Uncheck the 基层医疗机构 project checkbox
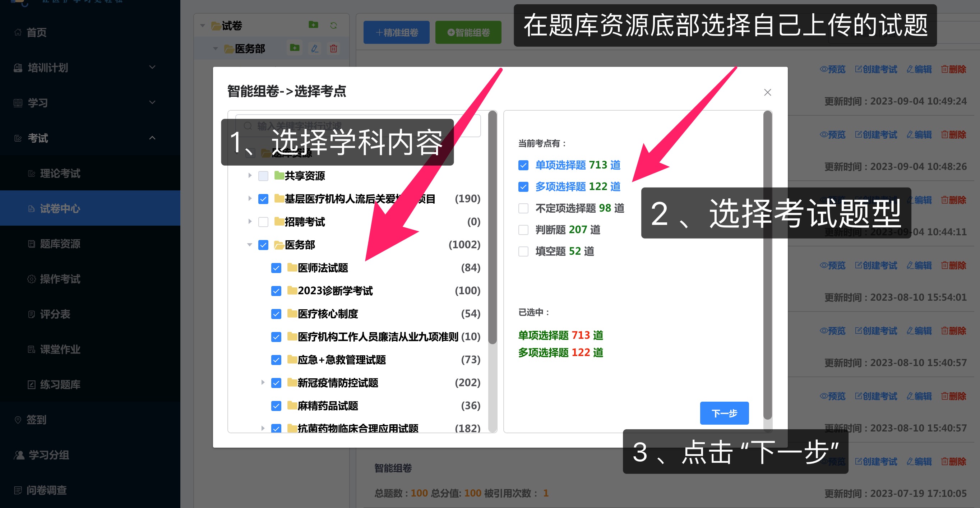Screen dimensions: 980x508 [263, 199]
